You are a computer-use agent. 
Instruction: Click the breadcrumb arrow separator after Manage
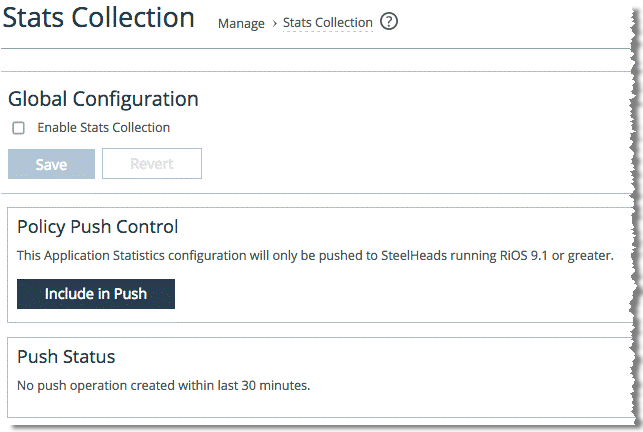[274, 24]
